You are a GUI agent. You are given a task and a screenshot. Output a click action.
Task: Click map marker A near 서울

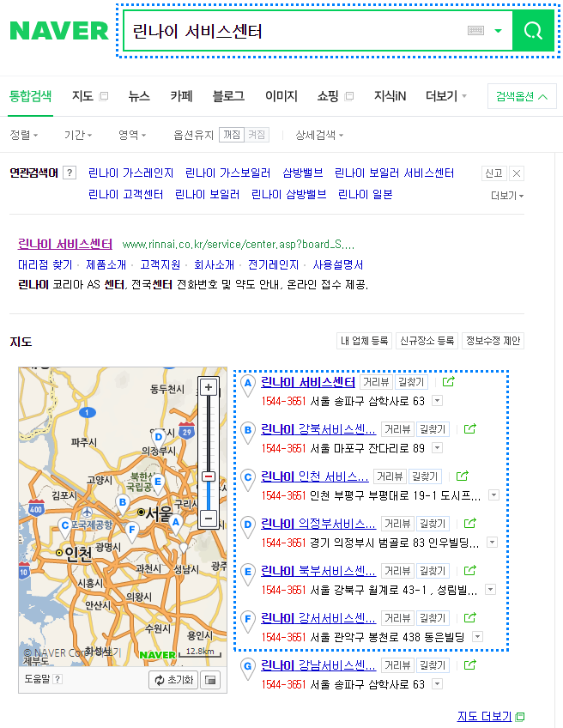coord(175,525)
